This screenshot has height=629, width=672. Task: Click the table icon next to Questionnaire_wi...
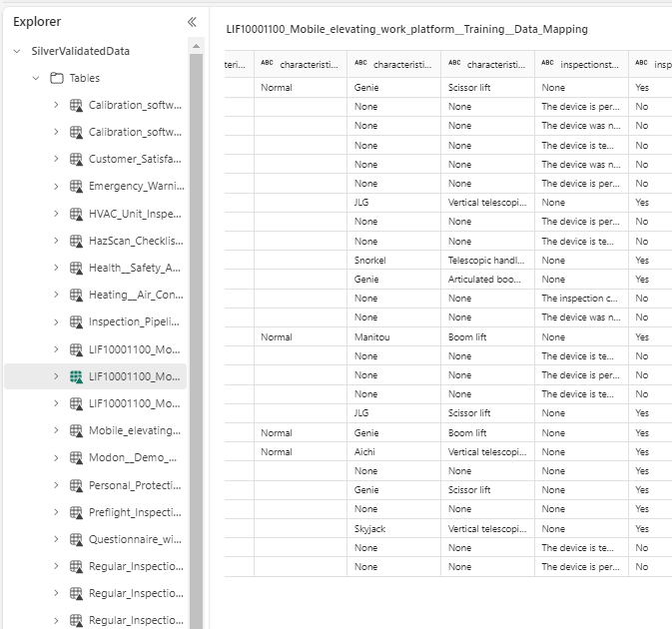tap(76, 539)
